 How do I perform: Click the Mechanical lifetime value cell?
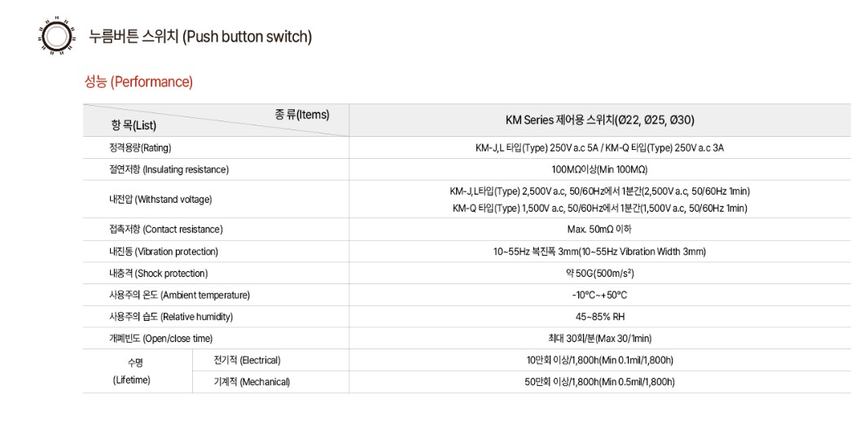coord(599,381)
